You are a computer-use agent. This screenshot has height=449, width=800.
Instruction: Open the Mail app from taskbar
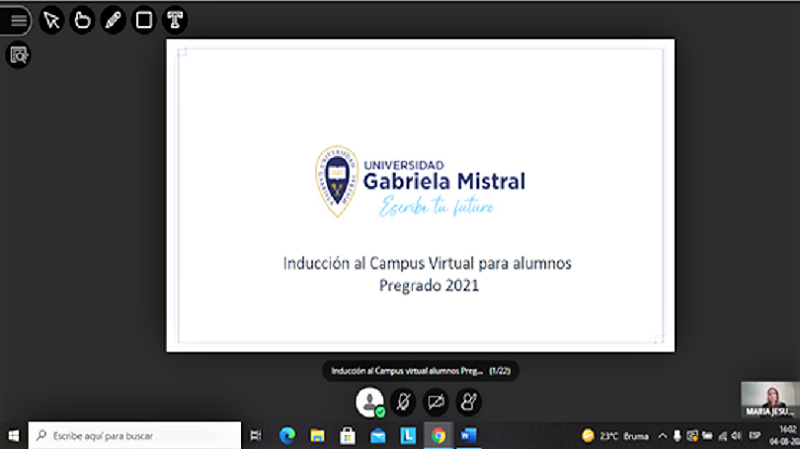378,436
